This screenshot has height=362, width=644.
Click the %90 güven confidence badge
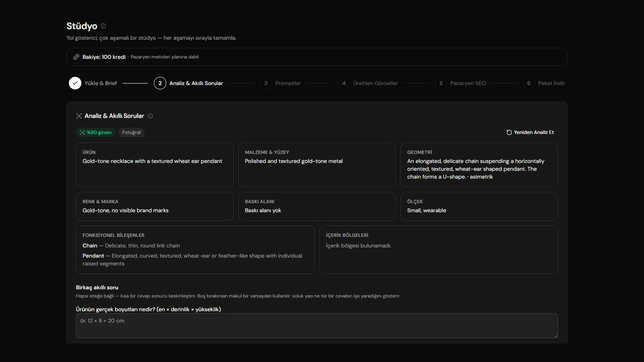(96, 132)
